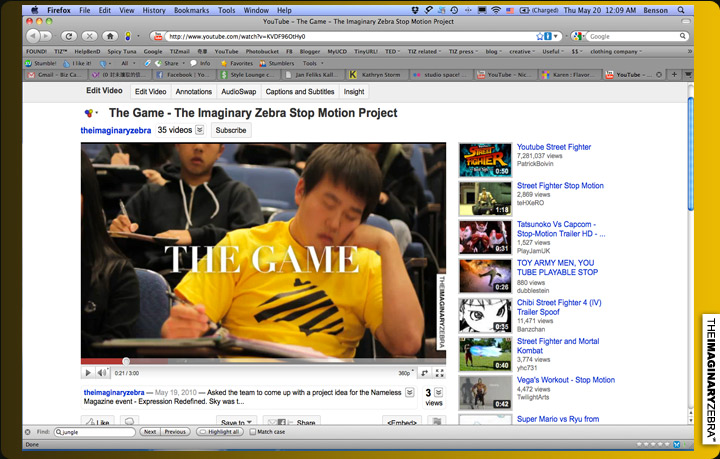Open the 360p video quality menu

coord(405,373)
